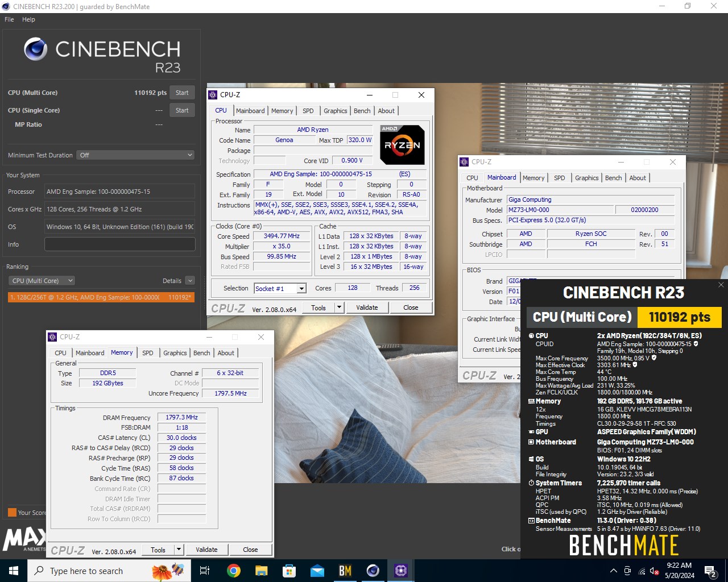Click the Motherboard icon in BenchMate panel

point(531,442)
